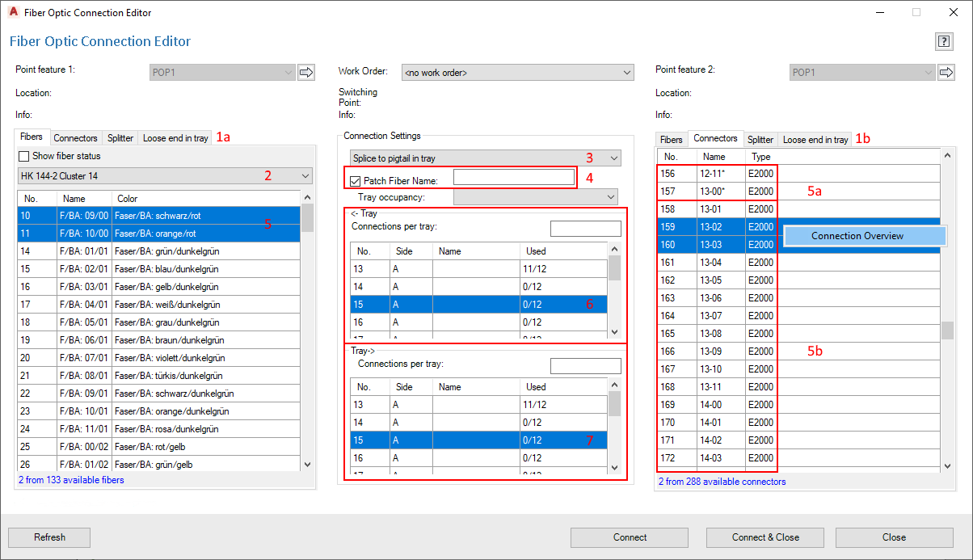
Task: Select connector row named '13-04'
Action: tap(798, 263)
